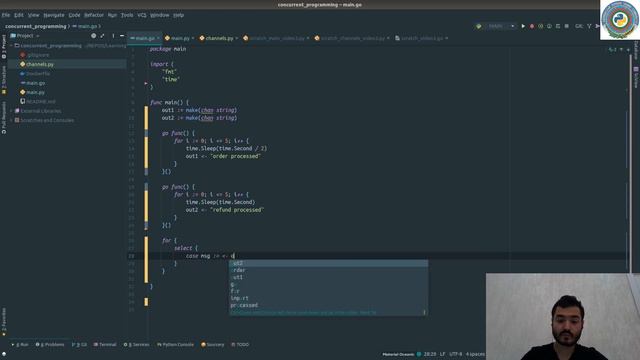The height and width of the screenshot is (360, 640).
Task: Click the '4 spaces' indent setting in status bar
Action: pyautogui.click(x=475, y=354)
